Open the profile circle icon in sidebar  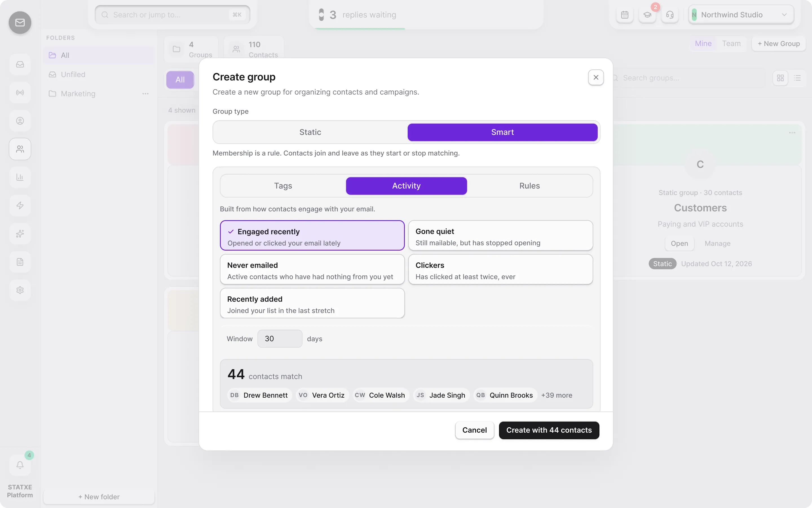(x=20, y=121)
